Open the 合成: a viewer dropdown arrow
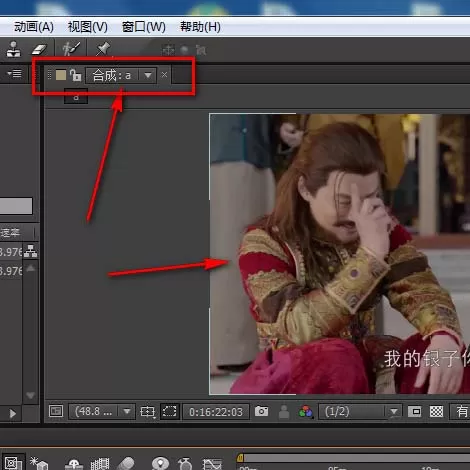Image resolution: width=470 pixels, height=470 pixels. tap(148, 75)
